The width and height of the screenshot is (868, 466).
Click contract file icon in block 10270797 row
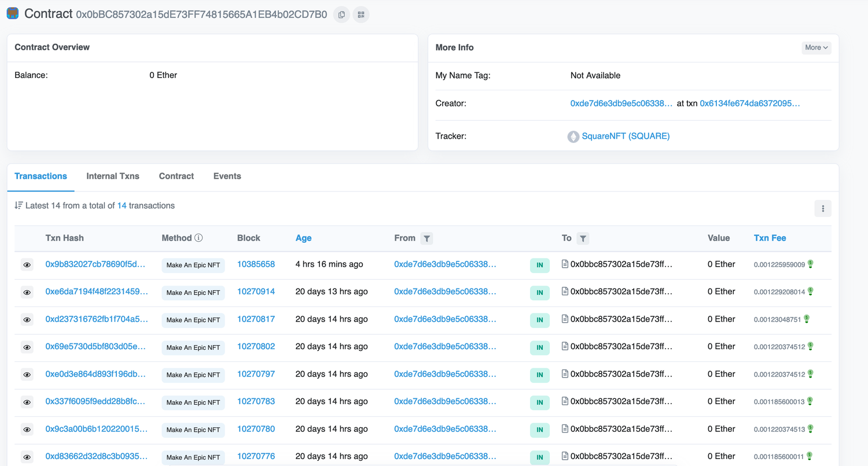pyautogui.click(x=565, y=373)
